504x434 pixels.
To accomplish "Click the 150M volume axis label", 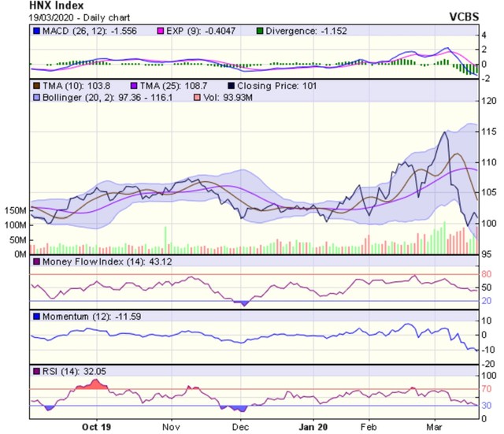I will (x=15, y=211).
